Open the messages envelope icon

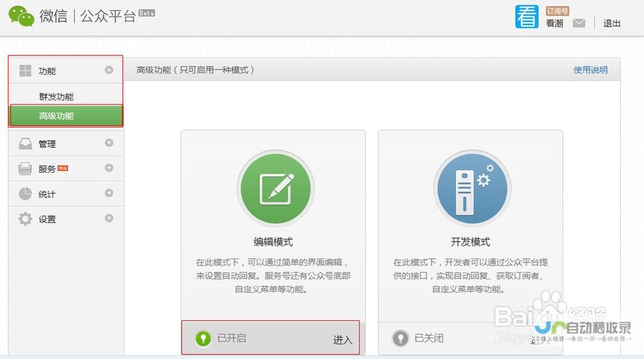coord(579,23)
